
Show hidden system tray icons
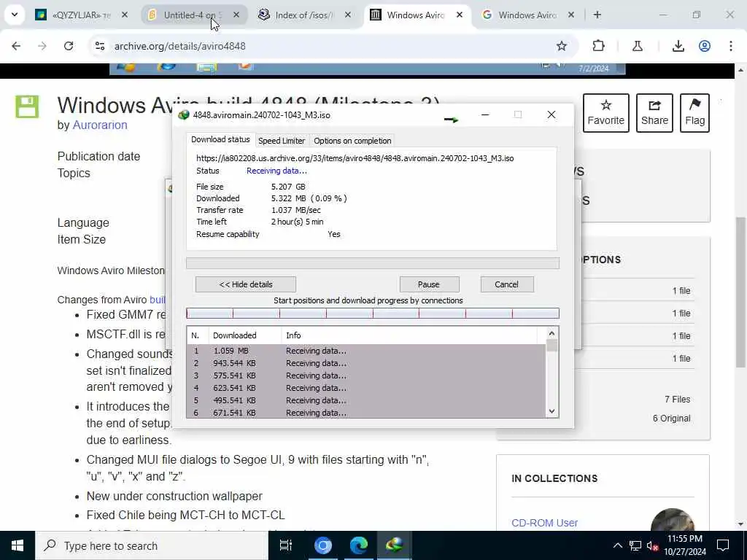tap(617, 545)
